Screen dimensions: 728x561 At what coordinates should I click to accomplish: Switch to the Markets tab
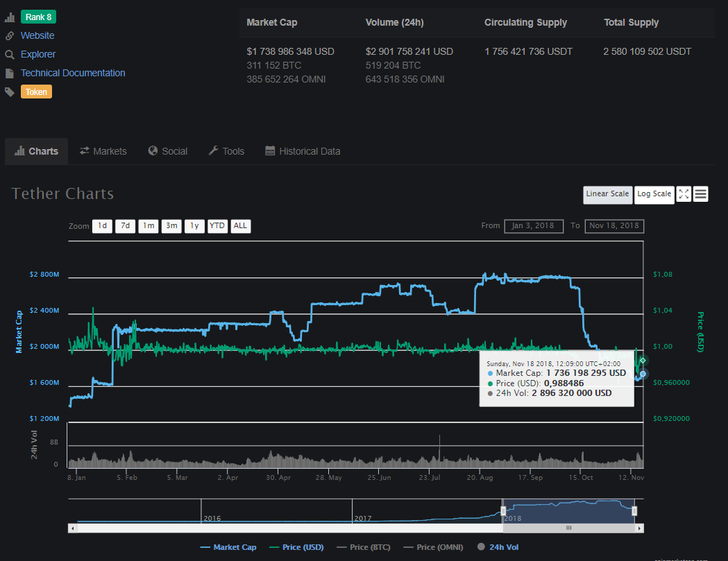point(103,151)
